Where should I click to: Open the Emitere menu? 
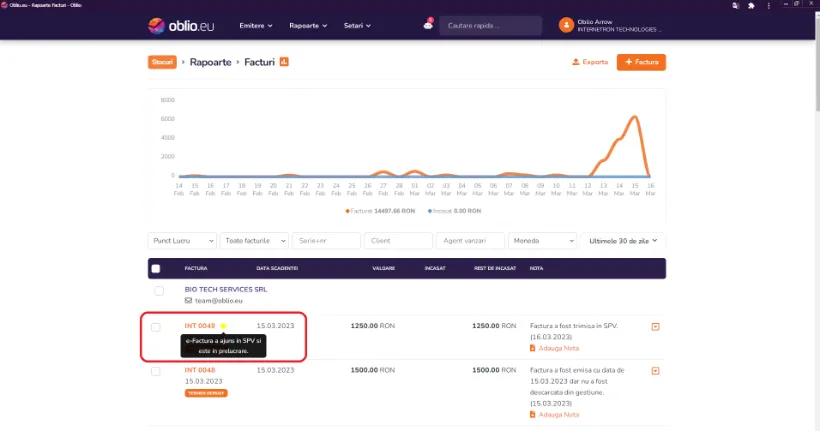pos(256,26)
